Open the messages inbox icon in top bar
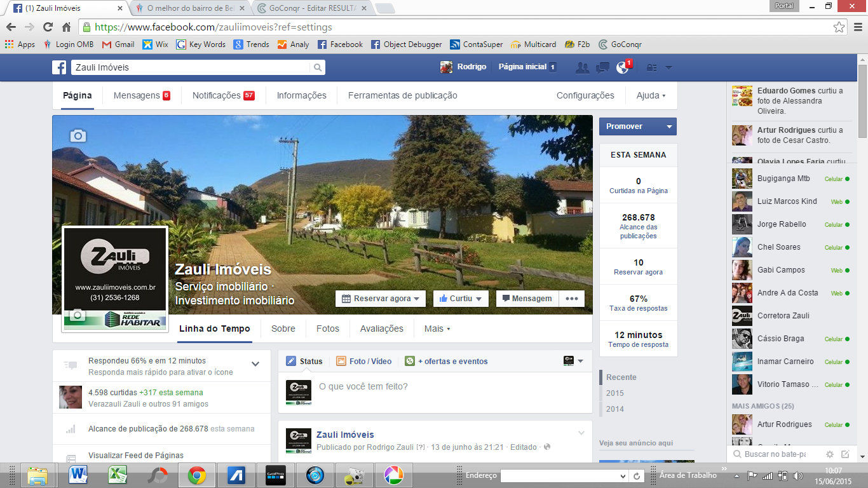Screen dimensions: 868x488 pos(603,67)
